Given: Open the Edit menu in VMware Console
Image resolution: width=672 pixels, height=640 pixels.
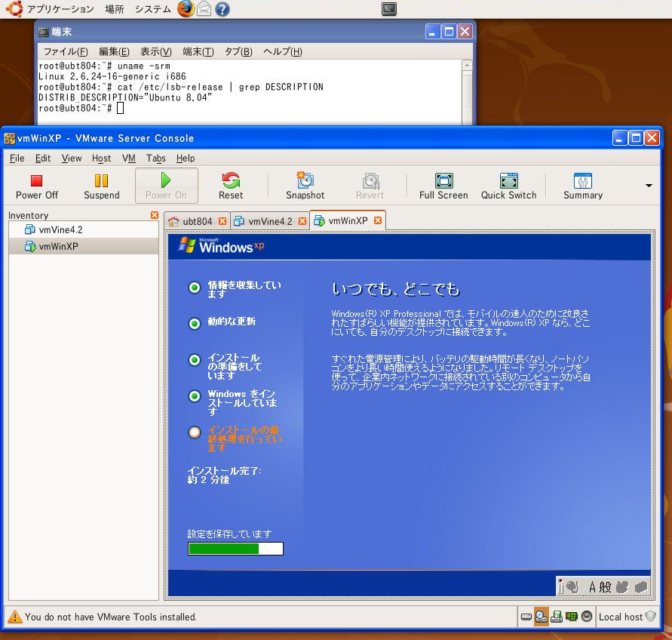Looking at the screenshot, I should tap(43, 158).
